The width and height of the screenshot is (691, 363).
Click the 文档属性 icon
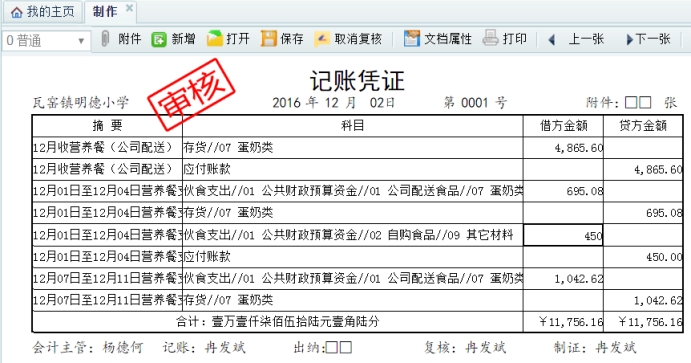tap(412, 39)
